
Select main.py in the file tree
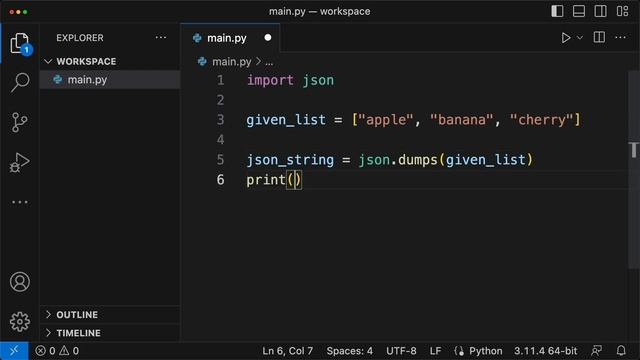click(110, 80)
